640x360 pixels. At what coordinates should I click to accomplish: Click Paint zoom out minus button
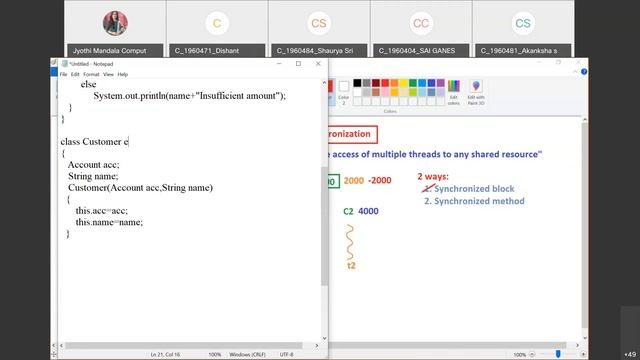coord(532,354)
